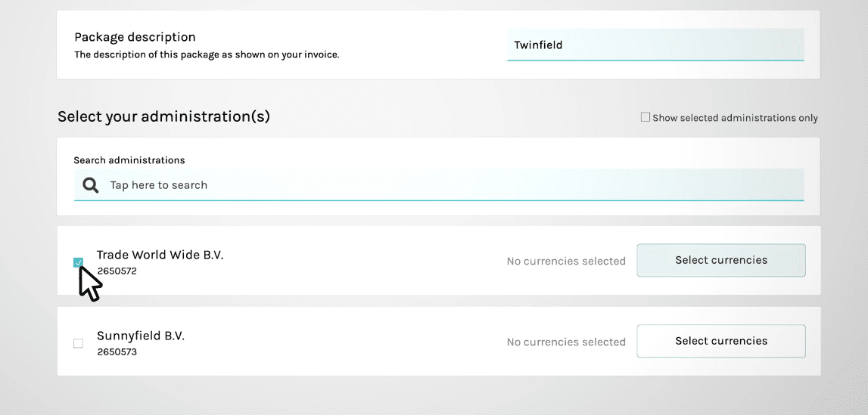The width and height of the screenshot is (868, 415).
Task: Enable Show selected administrations only checkbox
Action: (x=645, y=117)
